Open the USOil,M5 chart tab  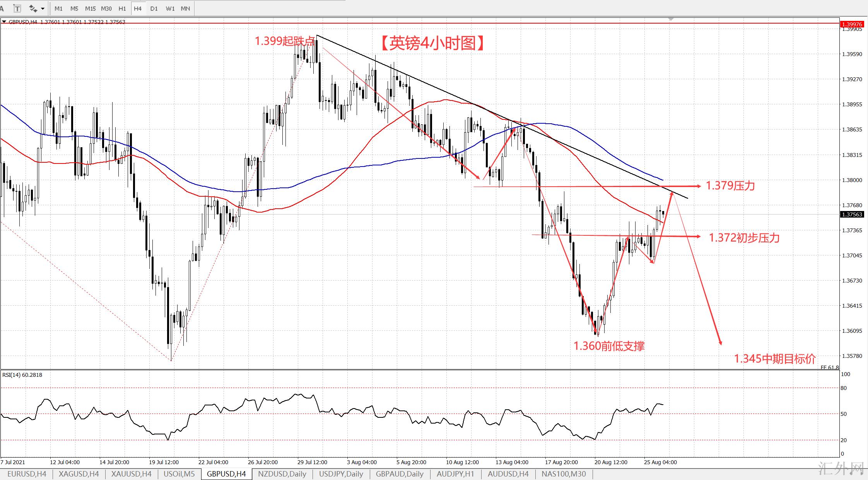(x=179, y=474)
